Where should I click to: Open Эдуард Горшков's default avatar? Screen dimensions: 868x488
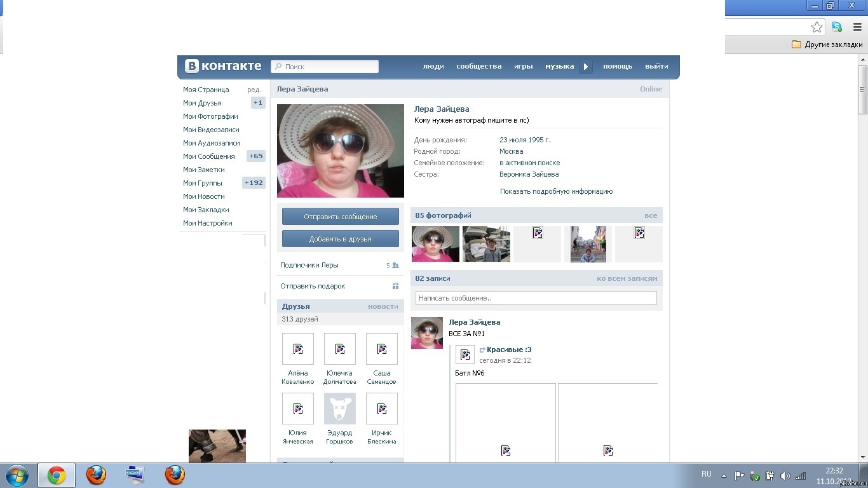(340, 409)
